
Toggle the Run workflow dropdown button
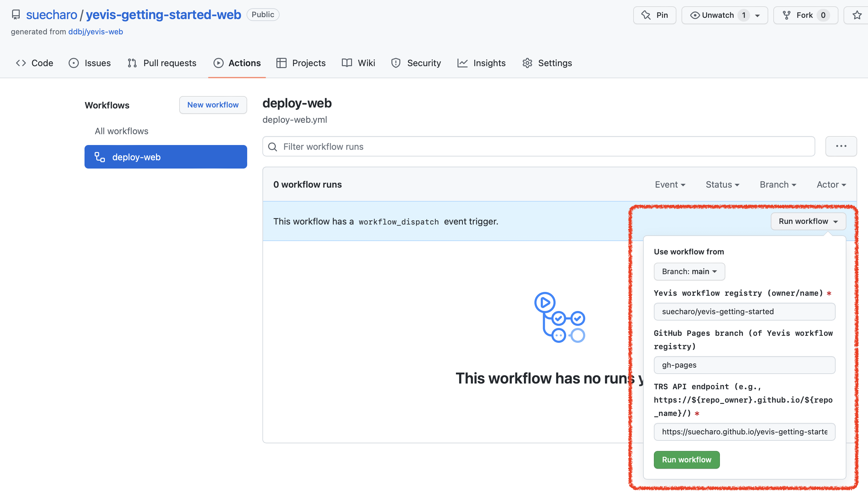[x=808, y=222]
